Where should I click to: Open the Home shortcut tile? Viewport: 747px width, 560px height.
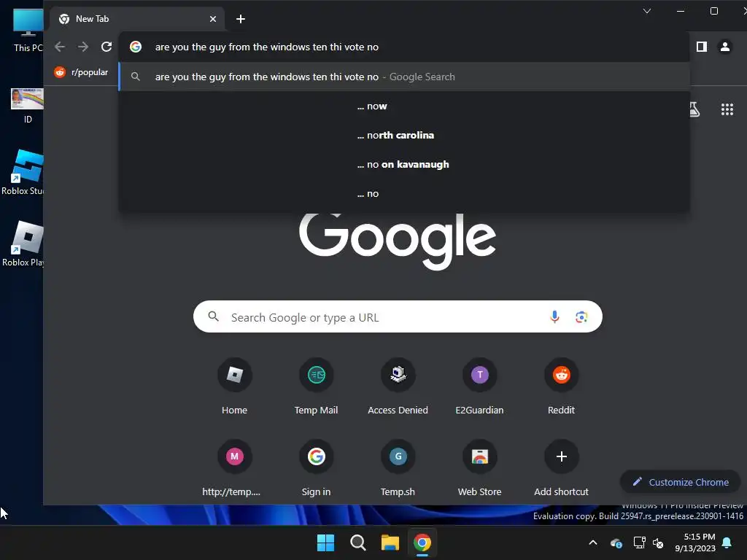tap(234, 388)
